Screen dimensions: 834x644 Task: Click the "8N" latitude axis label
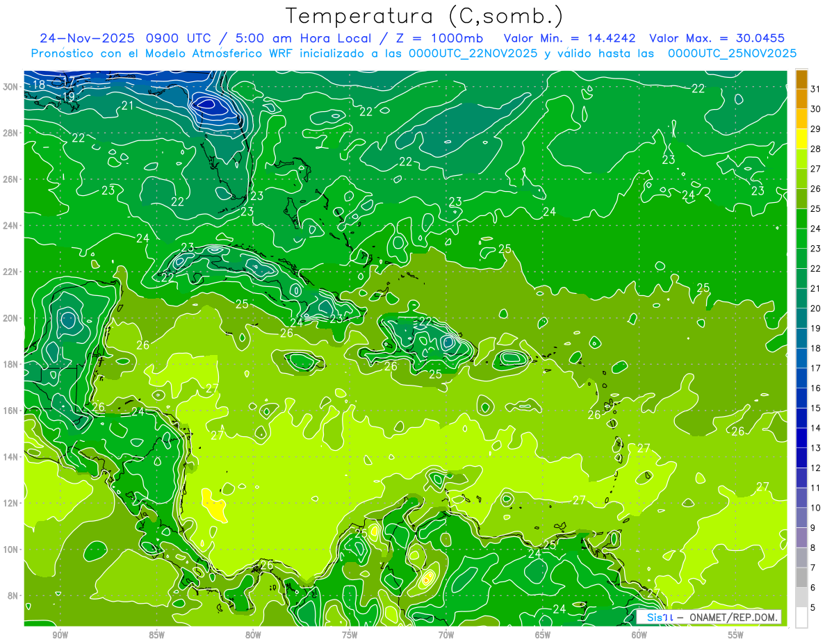pyautogui.click(x=13, y=595)
